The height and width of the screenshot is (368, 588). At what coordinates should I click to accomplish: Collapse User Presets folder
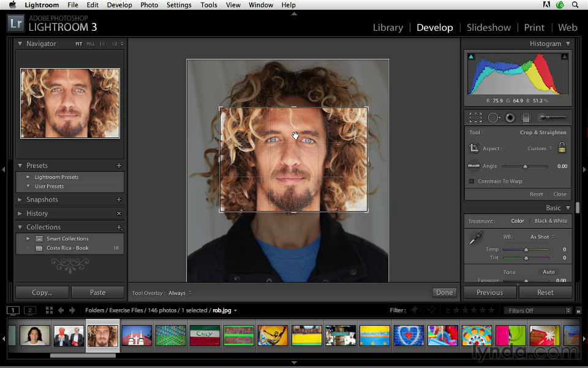tap(28, 186)
